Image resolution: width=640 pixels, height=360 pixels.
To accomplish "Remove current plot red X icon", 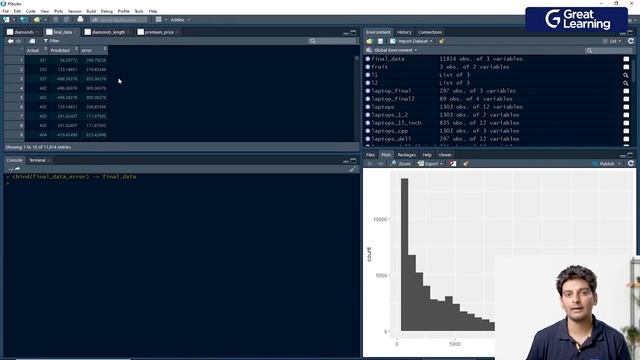I will (x=453, y=164).
